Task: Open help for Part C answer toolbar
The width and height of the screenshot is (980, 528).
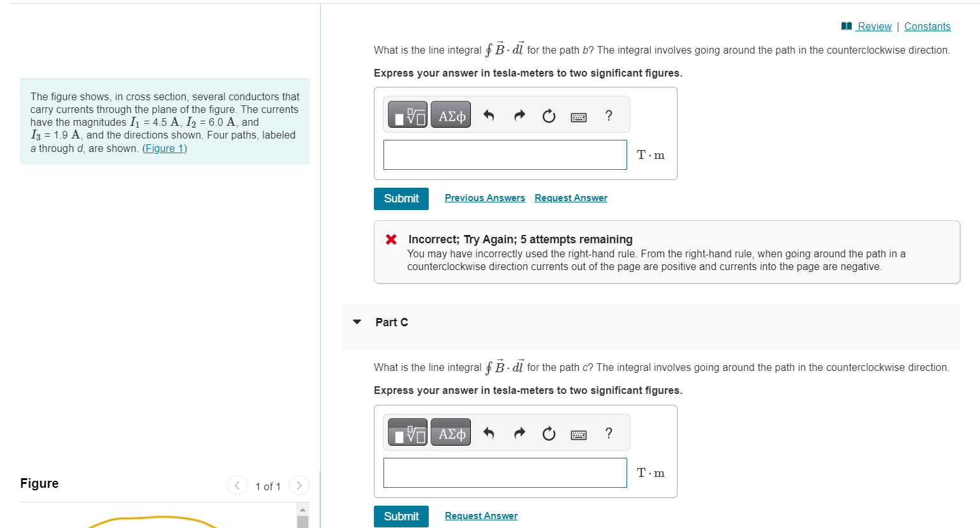Action: point(609,434)
